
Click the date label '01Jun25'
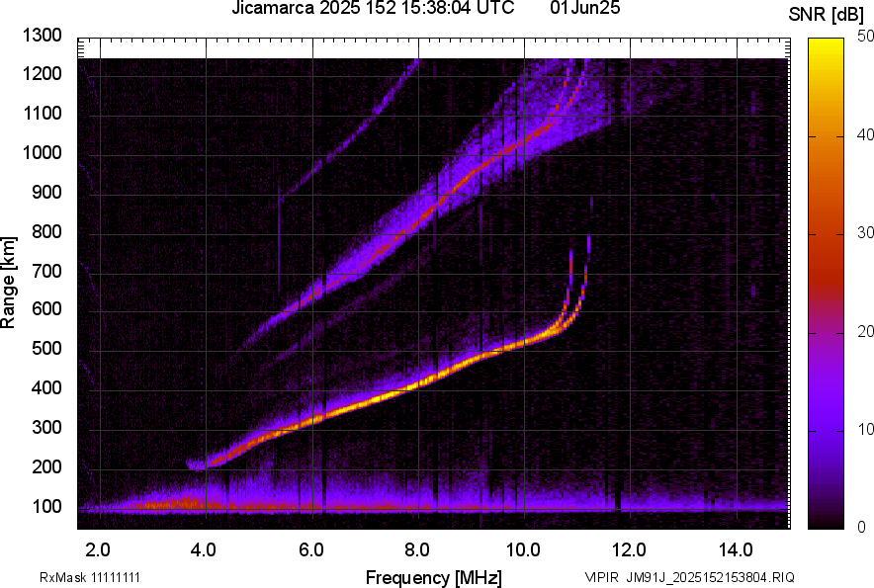point(584,8)
